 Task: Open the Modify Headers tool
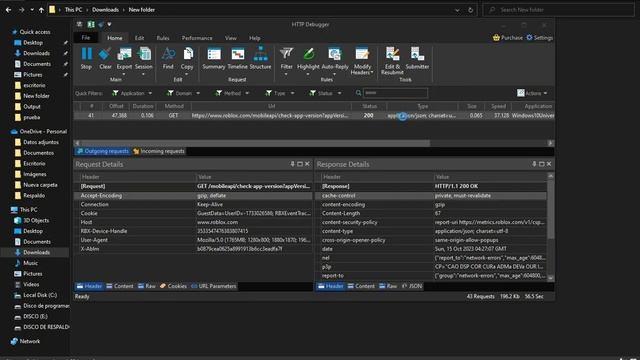pos(362,61)
